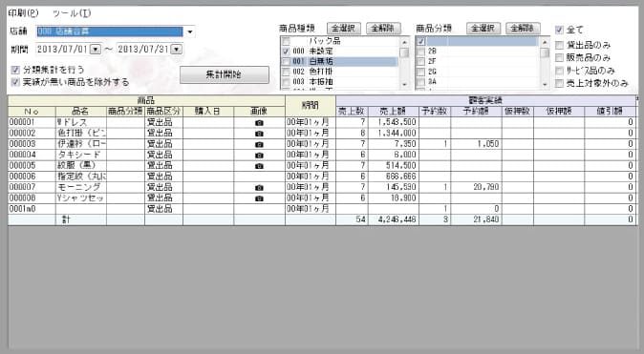Check the 2F category checkbox
The height and width of the screenshot is (354, 644).
point(420,61)
